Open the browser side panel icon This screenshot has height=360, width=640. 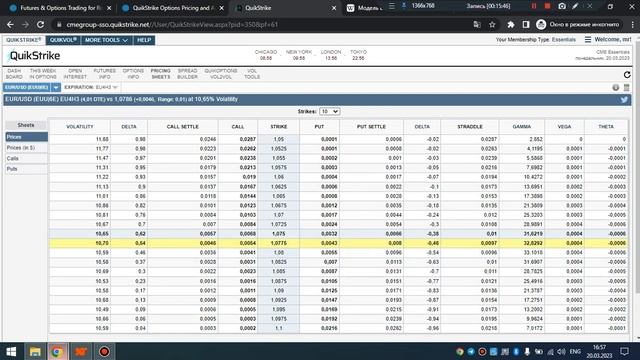526,24
